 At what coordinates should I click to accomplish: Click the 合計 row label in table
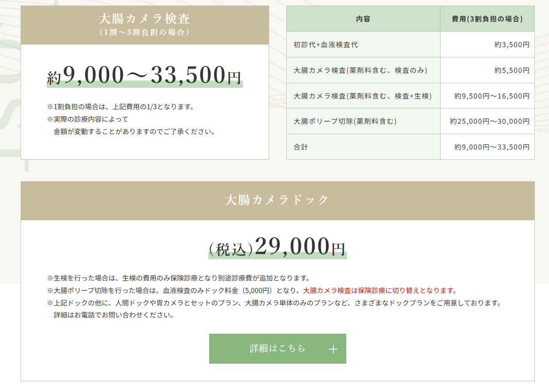(x=301, y=147)
